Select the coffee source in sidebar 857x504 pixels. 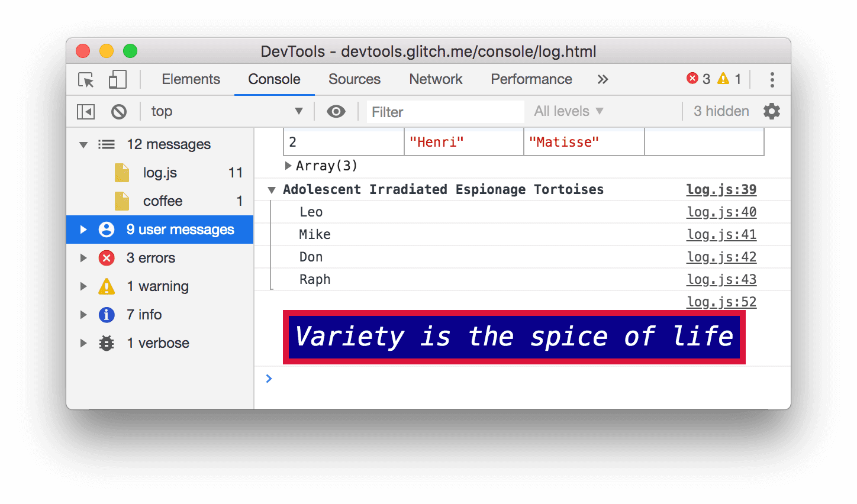[x=162, y=201]
